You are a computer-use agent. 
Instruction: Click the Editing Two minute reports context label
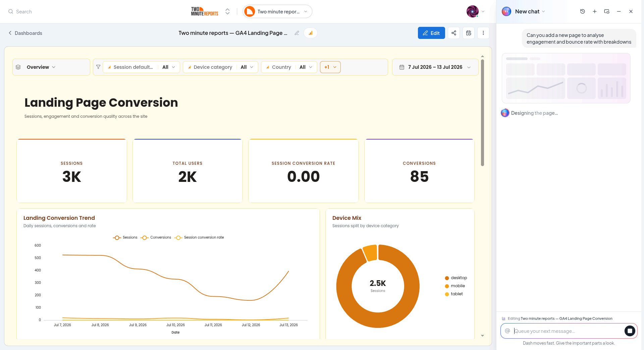click(557, 318)
